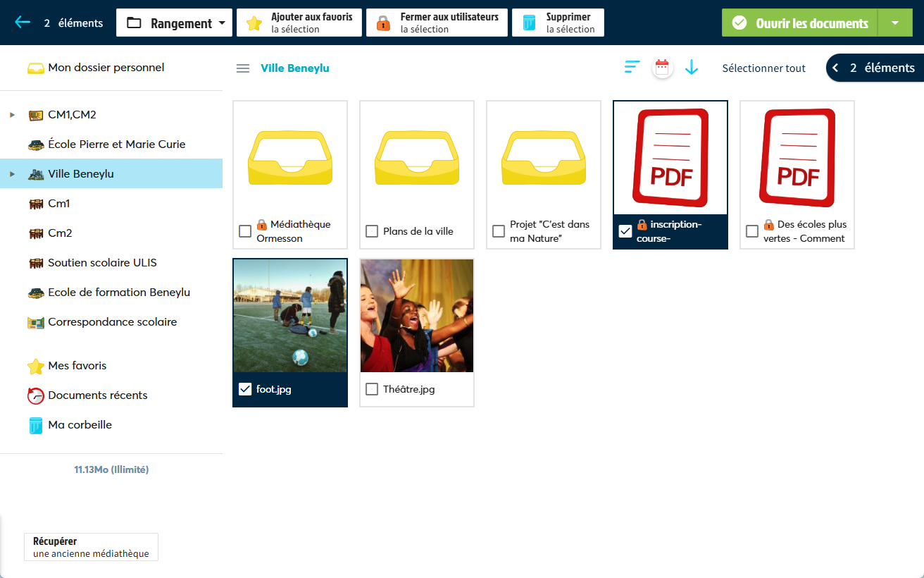The width and height of the screenshot is (924, 578).
Task: Click the back arrow icon
Action: (x=23, y=23)
